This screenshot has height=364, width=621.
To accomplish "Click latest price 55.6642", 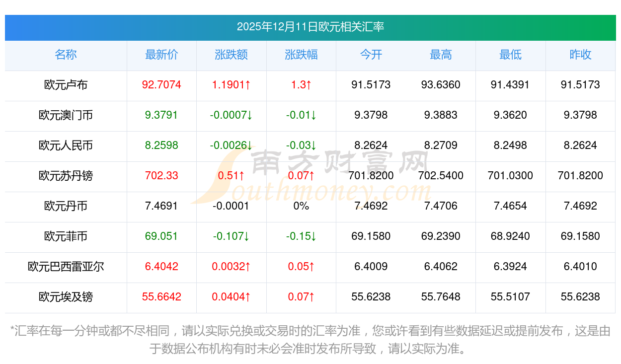I will point(161,297).
